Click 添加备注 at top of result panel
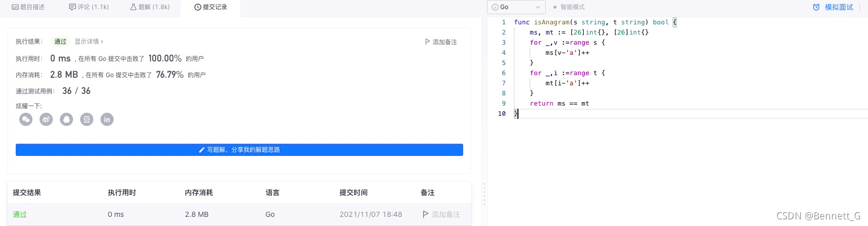Screen dimensions: 868x226 pos(441,42)
